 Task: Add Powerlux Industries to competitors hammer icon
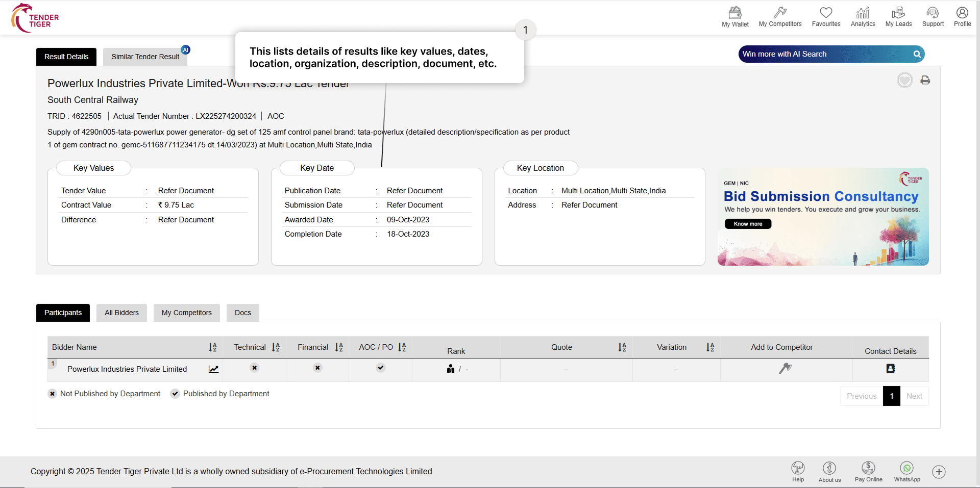(785, 368)
